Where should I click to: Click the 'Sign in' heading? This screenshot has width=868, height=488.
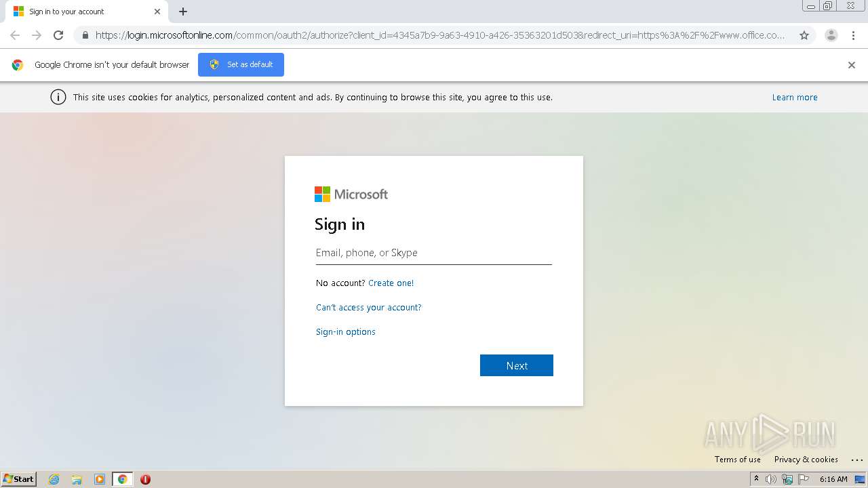point(340,224)
